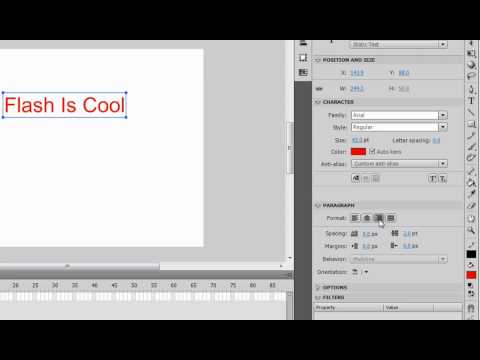The image size is (480, 360).
Task: Set paragraph format to align center
Action: point(367,218)
